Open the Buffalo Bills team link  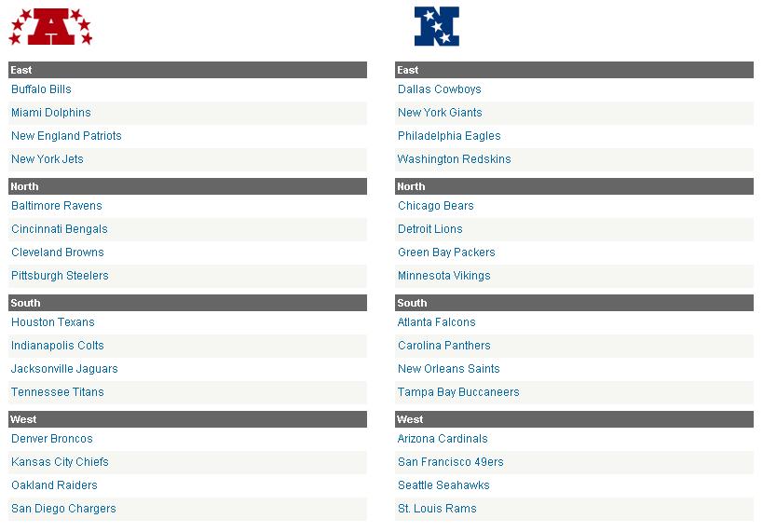[x=41, y=89]
